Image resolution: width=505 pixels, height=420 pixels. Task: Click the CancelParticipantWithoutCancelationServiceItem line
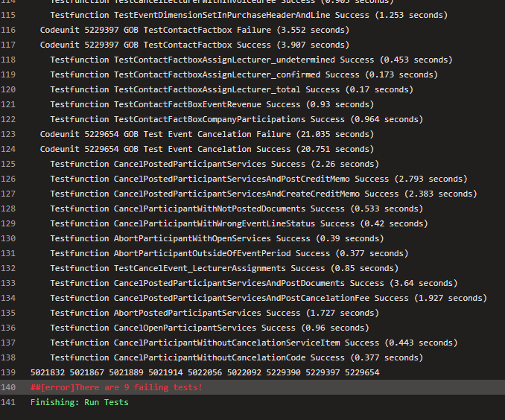(x=254, y=343)
